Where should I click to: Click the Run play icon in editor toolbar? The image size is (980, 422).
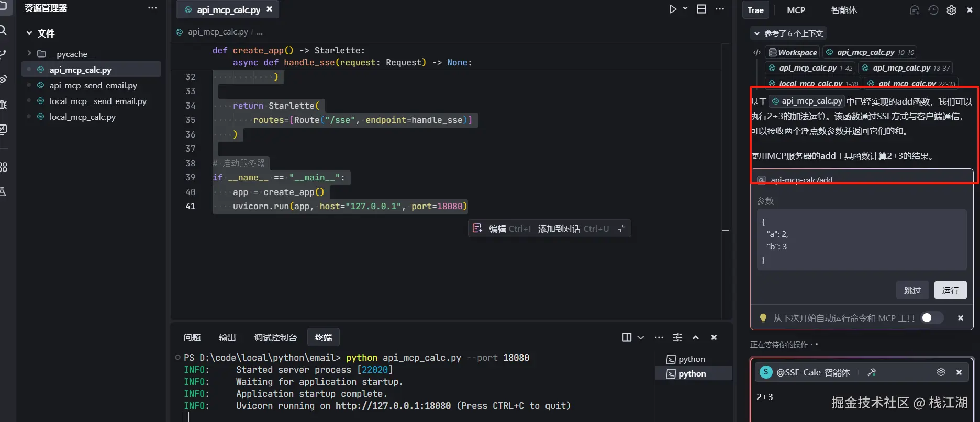click(673, 9)
